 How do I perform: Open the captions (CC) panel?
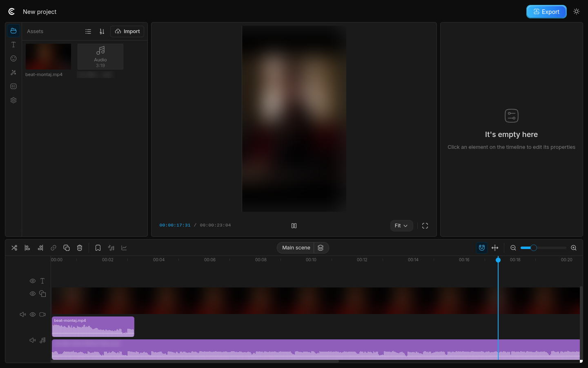point(13,86)
